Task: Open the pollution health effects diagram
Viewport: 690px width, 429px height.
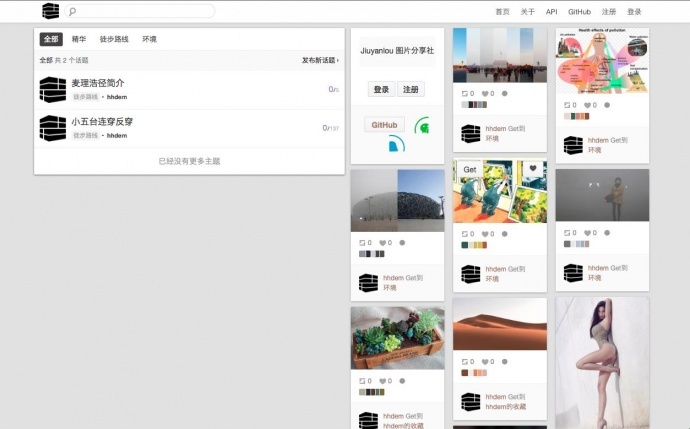Action: 602,61
